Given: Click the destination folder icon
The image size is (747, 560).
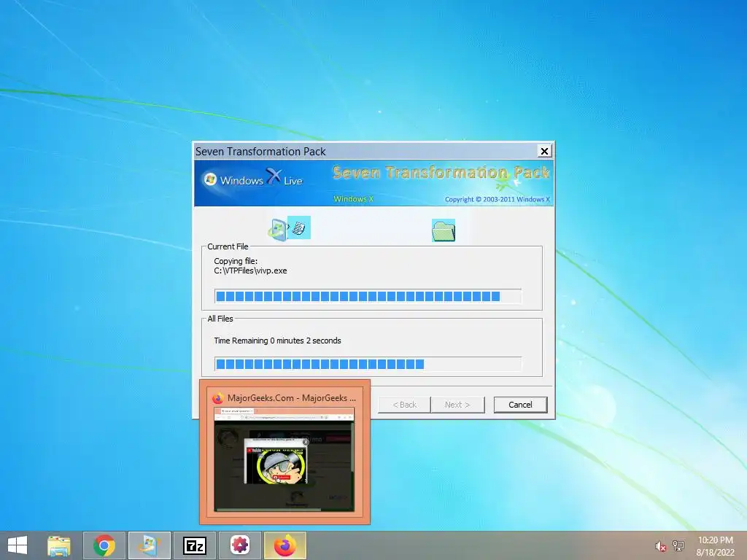Looking at the screenshot, I should [444, 230].
